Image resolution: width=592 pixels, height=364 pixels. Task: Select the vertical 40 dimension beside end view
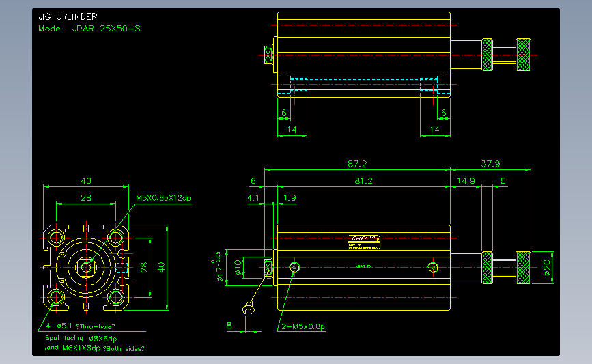161,267
